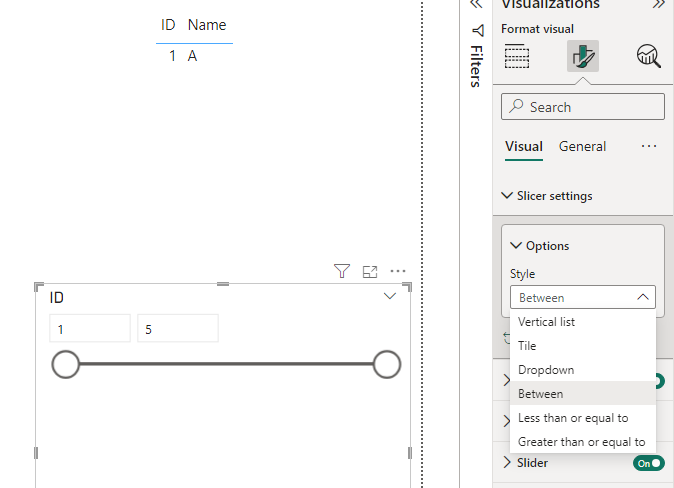Screen dimensions: 674x488
Task: Choose Tile style option
Action: [582, 346]
